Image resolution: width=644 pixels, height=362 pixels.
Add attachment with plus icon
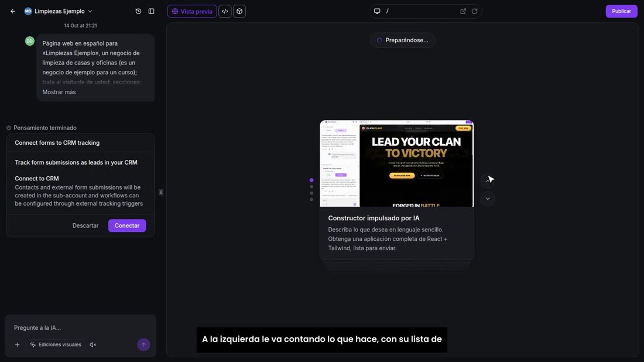(x=17, y=345)
